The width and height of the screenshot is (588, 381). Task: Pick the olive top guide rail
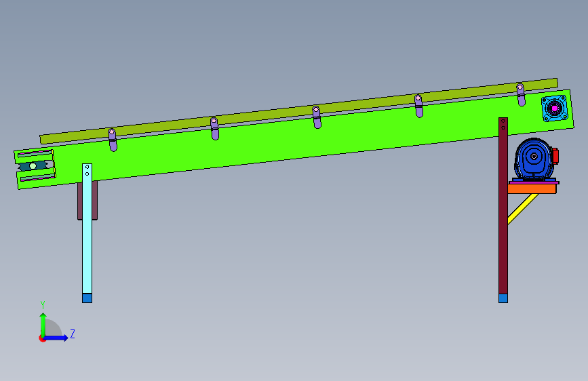(x=298, y=111)
